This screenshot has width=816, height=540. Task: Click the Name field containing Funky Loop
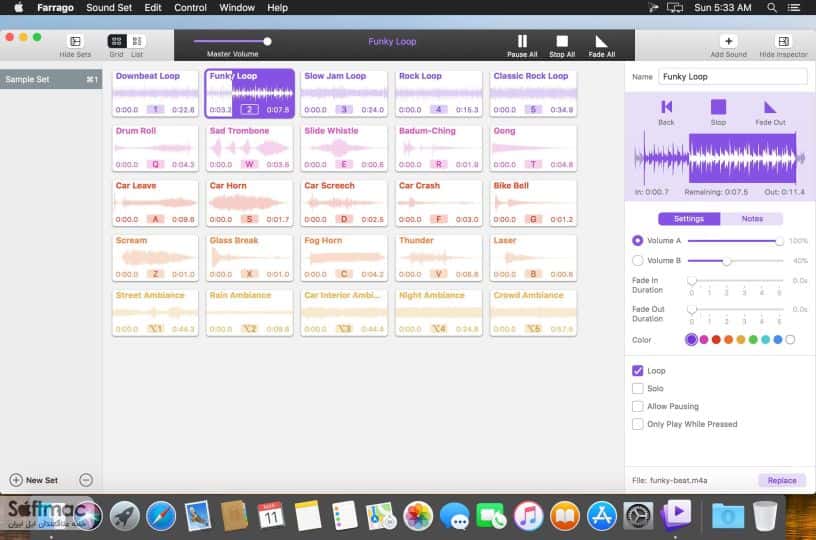coord(733,76)
